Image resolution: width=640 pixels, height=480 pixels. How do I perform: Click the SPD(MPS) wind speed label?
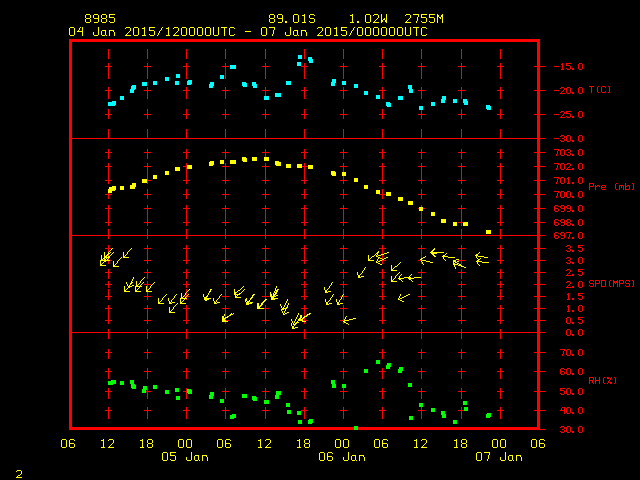(611, 283)
